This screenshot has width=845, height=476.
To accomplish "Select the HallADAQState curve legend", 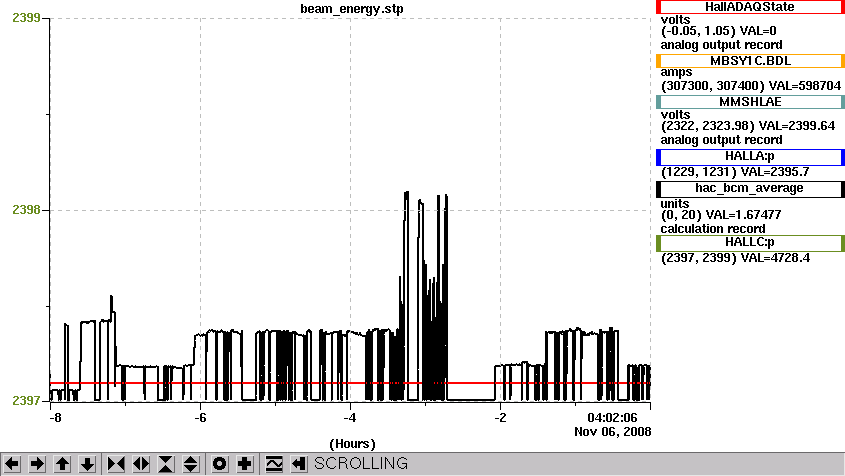I will [750, 7].
